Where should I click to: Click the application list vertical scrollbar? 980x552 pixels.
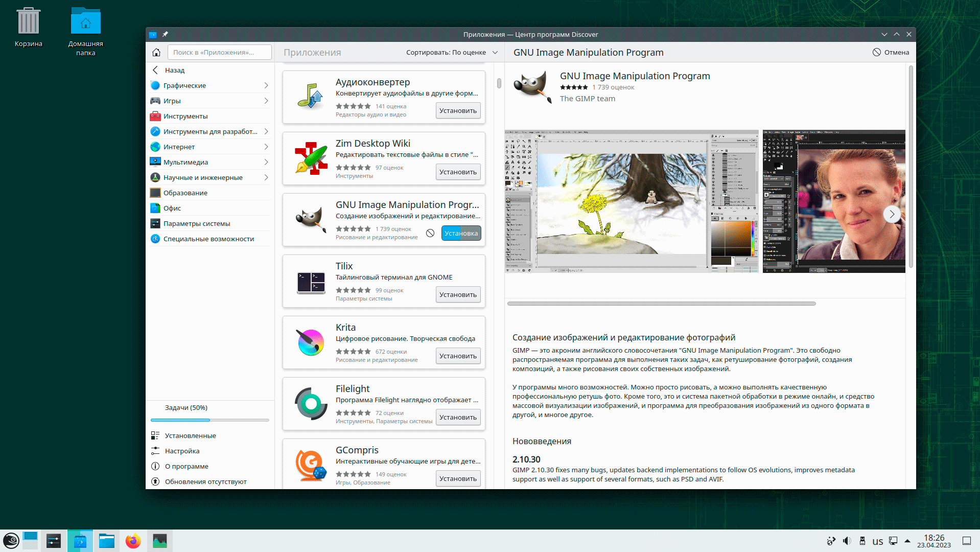click(499, 83)
